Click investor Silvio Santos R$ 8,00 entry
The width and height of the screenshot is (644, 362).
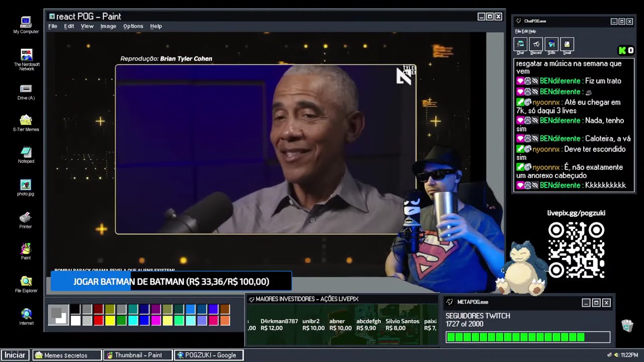[x=403, y=325]
